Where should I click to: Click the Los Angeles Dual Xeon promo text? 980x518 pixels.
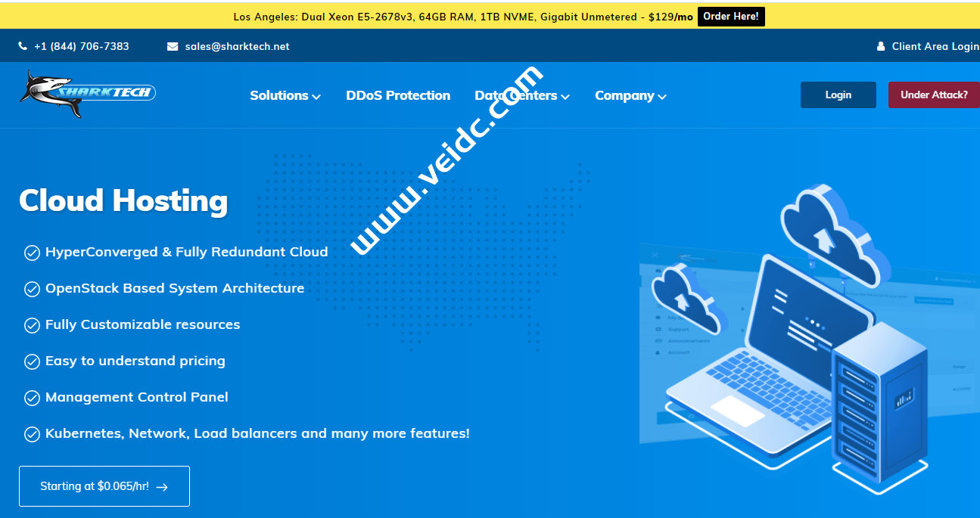coord(463,17)
